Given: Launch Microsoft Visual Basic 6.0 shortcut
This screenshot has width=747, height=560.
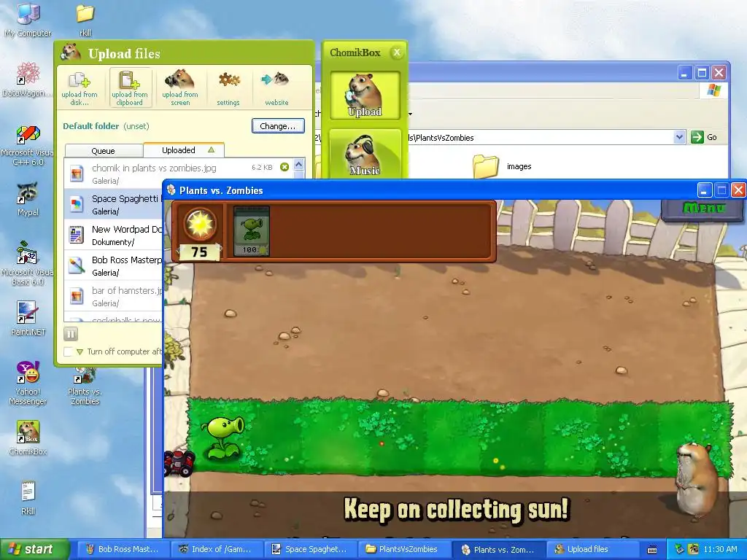Looking at the screenshot, I should 28,263.
